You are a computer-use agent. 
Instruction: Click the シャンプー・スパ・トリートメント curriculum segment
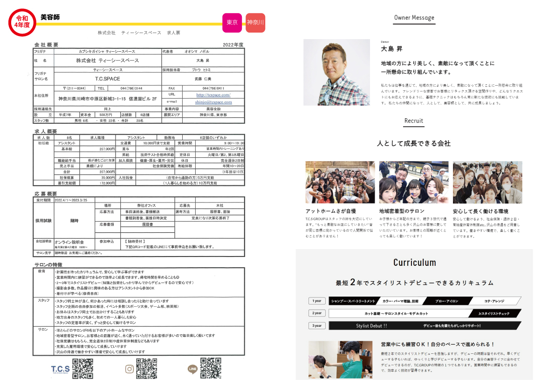point(354,301)
